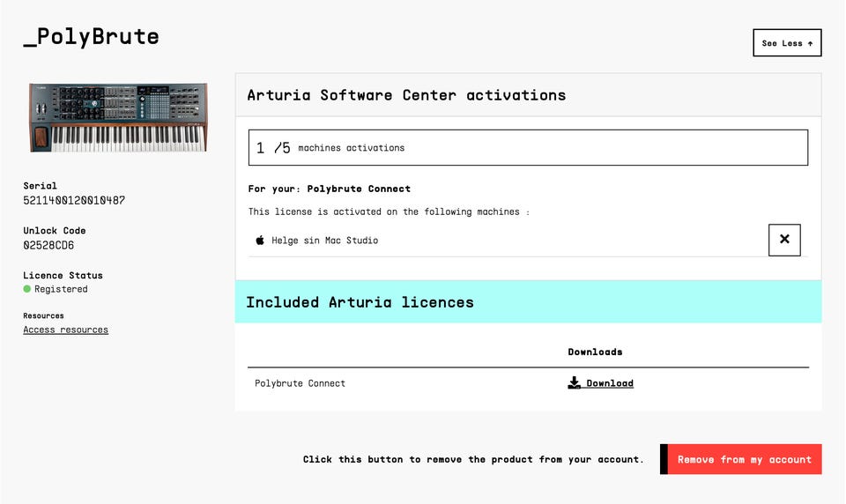This screenshot has width=846, height=504.
Task: Click the 'Click this button to remove' text
Action: 473,459
